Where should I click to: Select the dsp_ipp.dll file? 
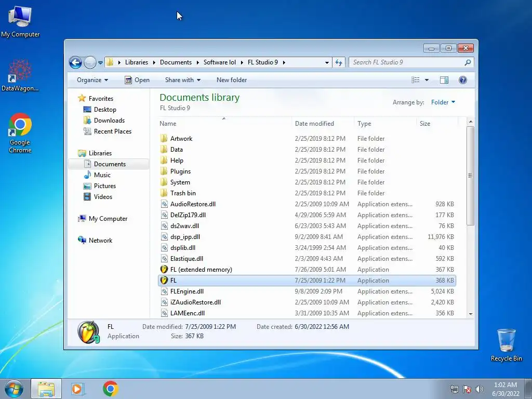tap(185, 237)
